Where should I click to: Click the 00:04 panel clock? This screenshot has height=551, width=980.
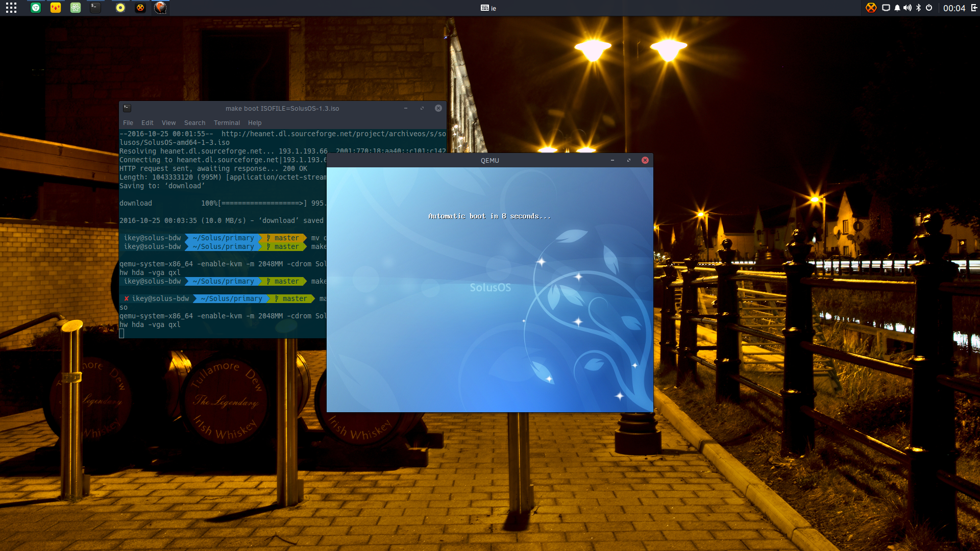tap(954, 8)
